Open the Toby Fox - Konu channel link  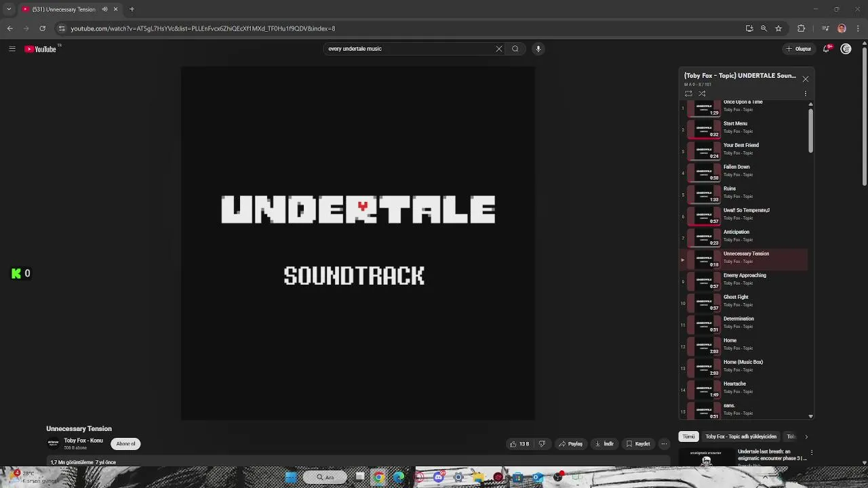[83, 441]
